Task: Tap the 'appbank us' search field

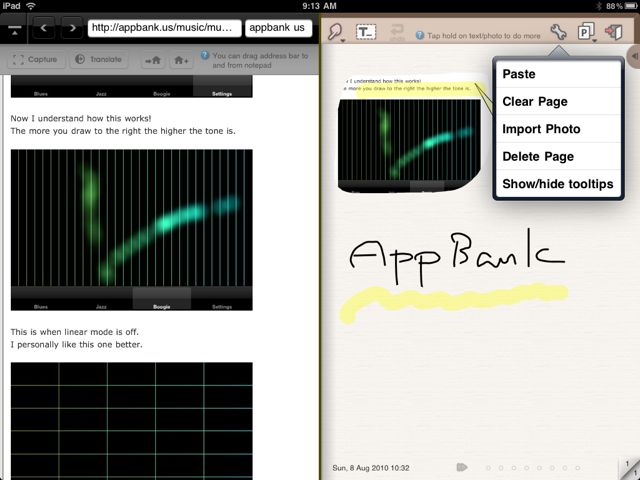Action: coord(278,28)
